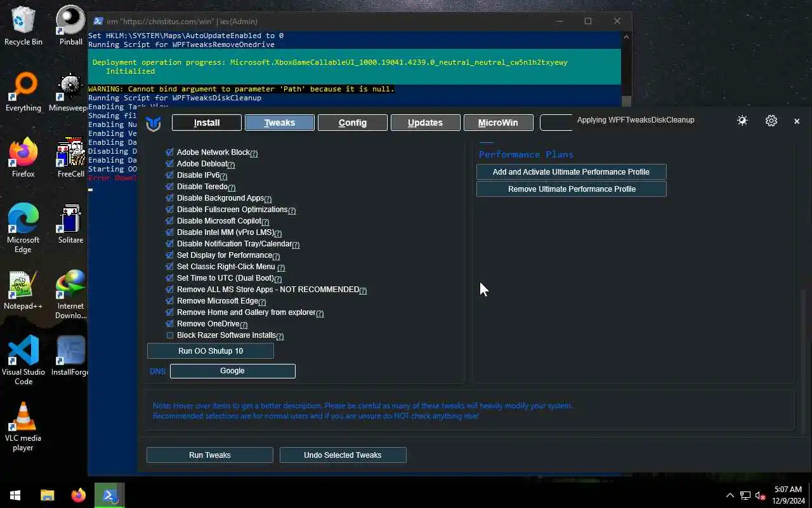Click Run OO Shutup 10 button
The image size is (812, 508).
pyautogui.click(x=211, y=351)
